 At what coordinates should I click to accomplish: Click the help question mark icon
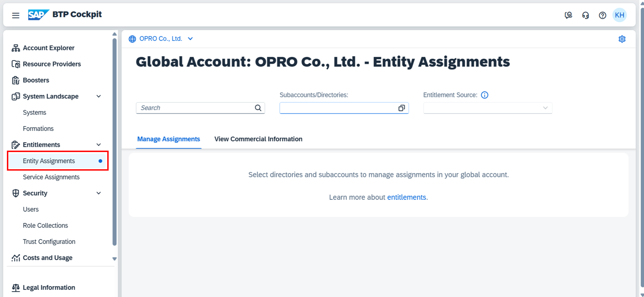[602, 15]
